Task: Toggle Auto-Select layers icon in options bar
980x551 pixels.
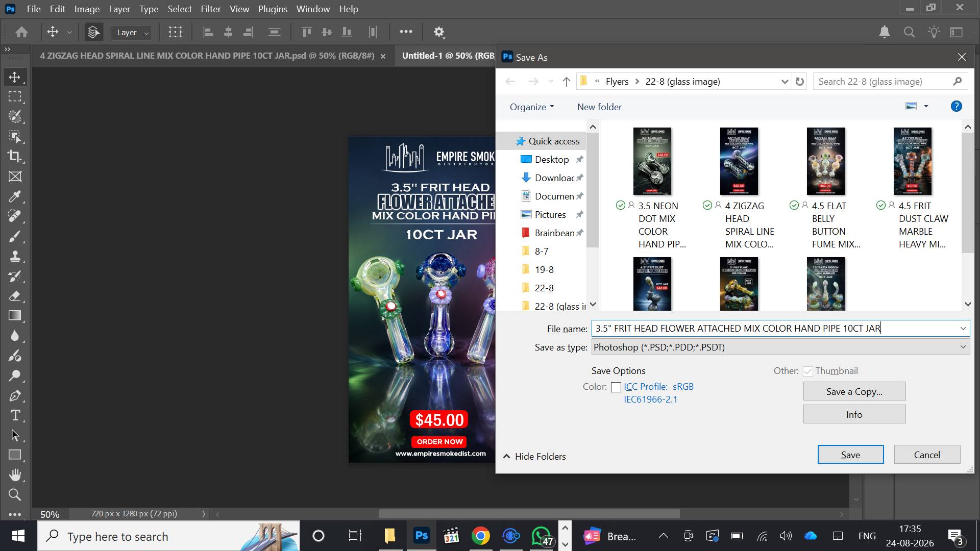Action: [x=93, y=32]
